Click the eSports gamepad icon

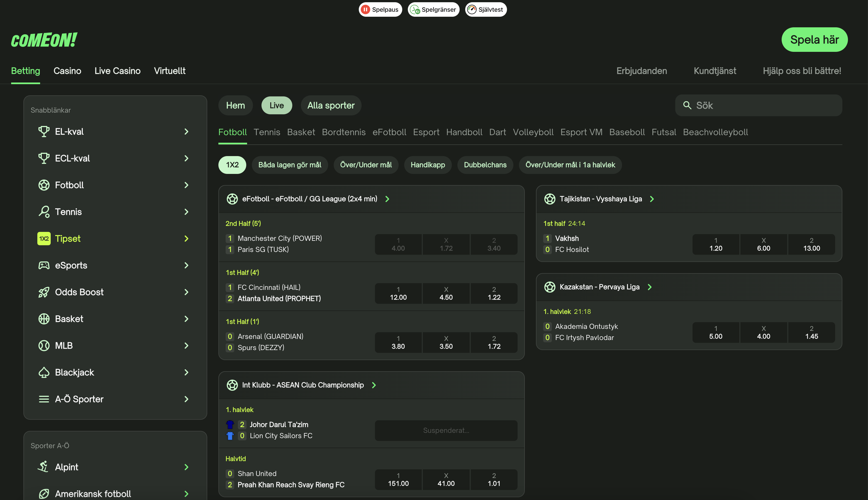tap(44, 265)
